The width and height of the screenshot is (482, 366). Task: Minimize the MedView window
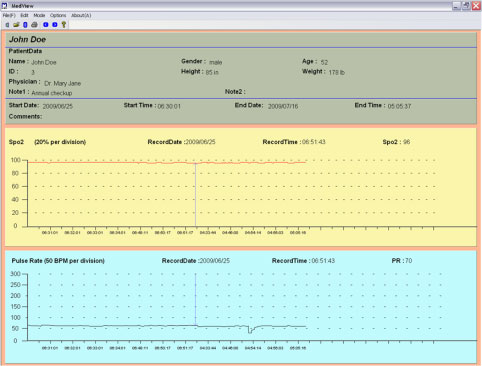click(x=457, y=6)
